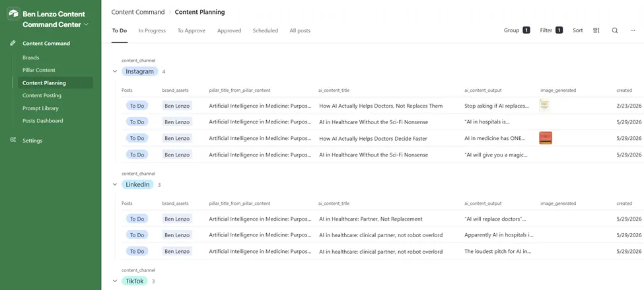Switch to the To Approve tab

click(x=192, y=30)
